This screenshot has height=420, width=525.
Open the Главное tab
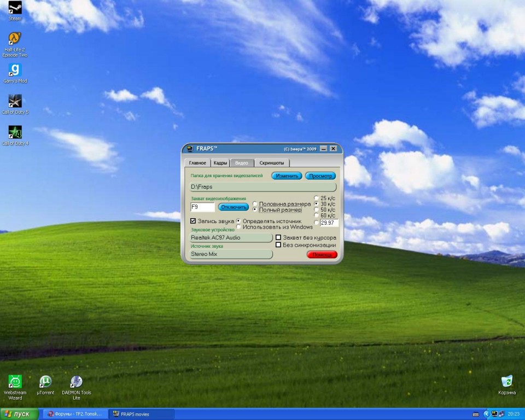coord(197,163)
